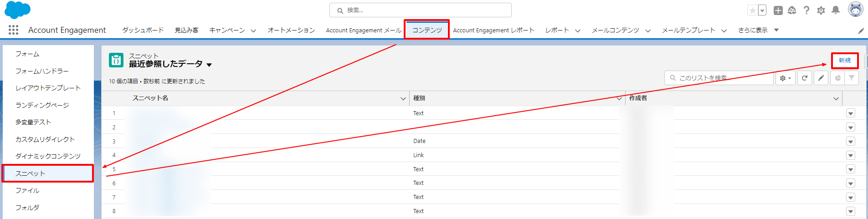Screen dimensions: 868x219
Task: Open 種別 column chevron menu
Action: [619, 98]
